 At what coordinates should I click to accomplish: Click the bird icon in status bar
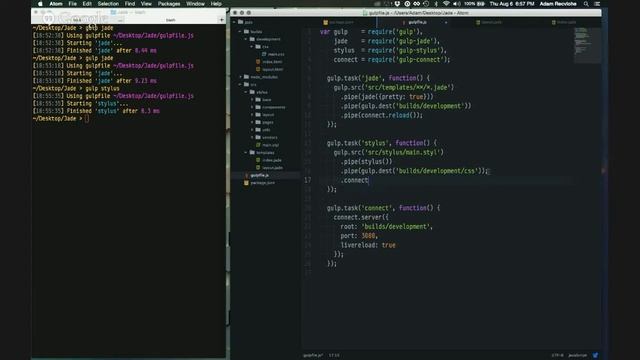click(596, 355)
